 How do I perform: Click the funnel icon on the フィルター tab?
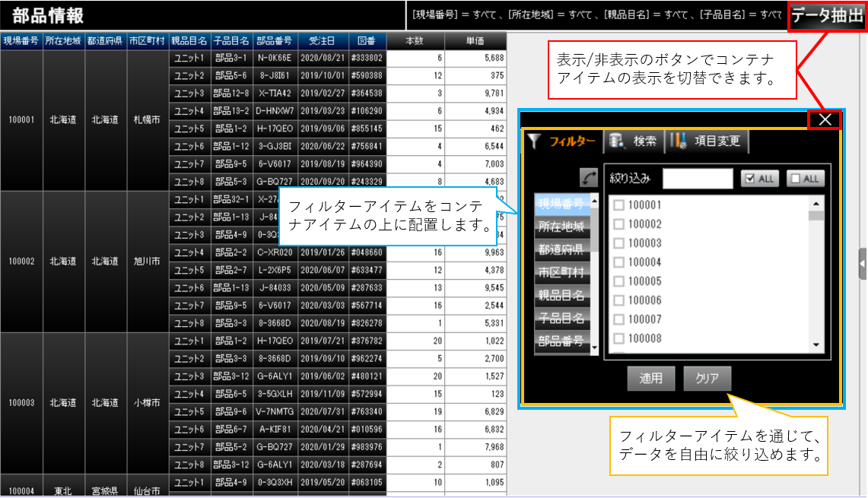point(535,141)
